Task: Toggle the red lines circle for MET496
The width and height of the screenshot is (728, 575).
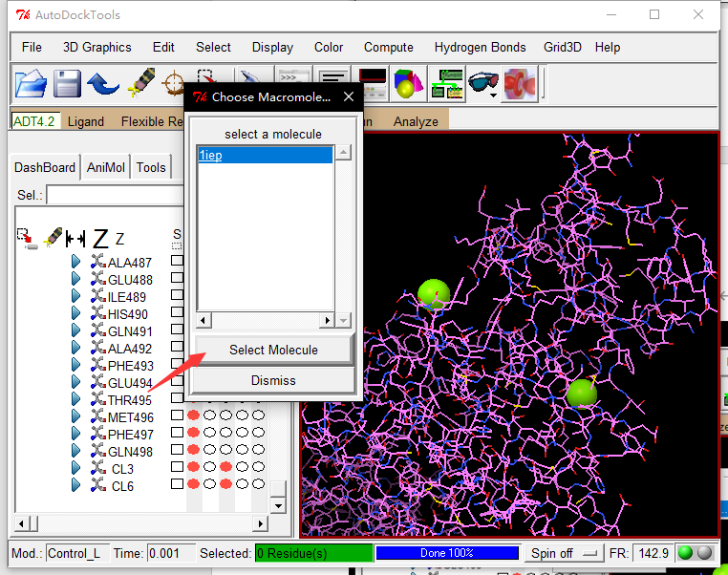Action: click(x=194, y=415)
